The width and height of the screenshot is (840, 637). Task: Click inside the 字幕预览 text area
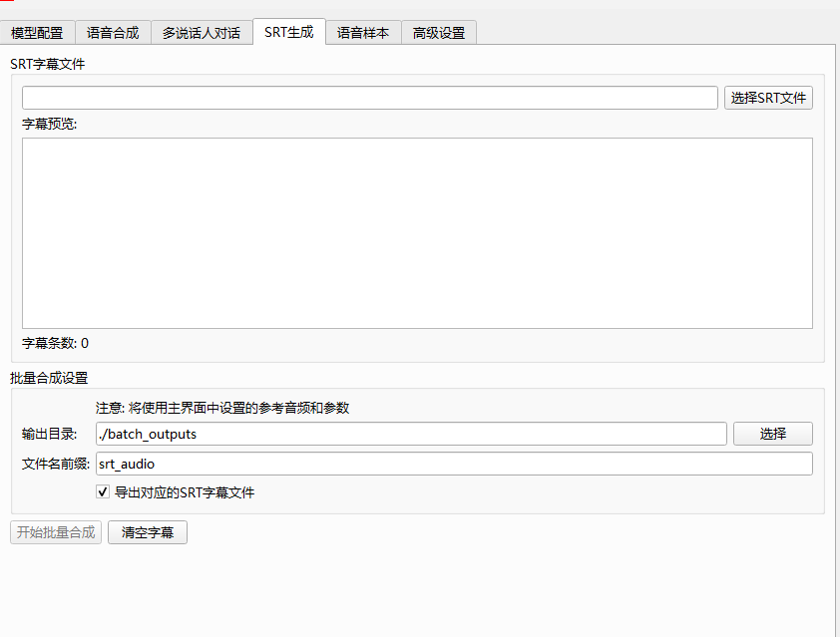coord(417,232)
